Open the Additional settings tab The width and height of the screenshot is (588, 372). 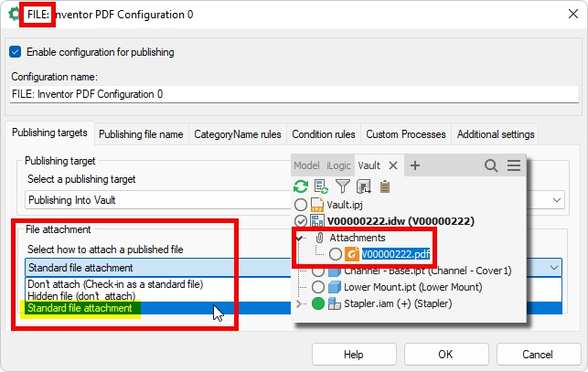pyautogui.click(x=494, y=134)
